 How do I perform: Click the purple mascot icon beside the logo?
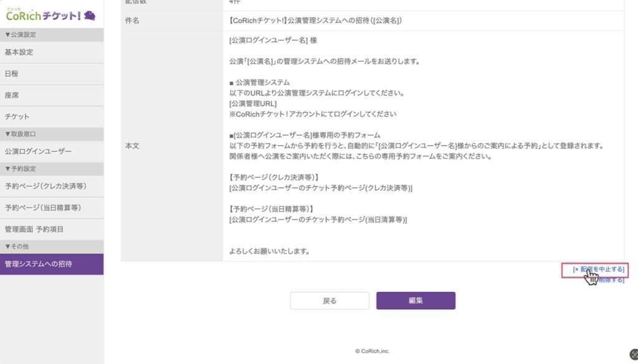[x=90, y=15]
